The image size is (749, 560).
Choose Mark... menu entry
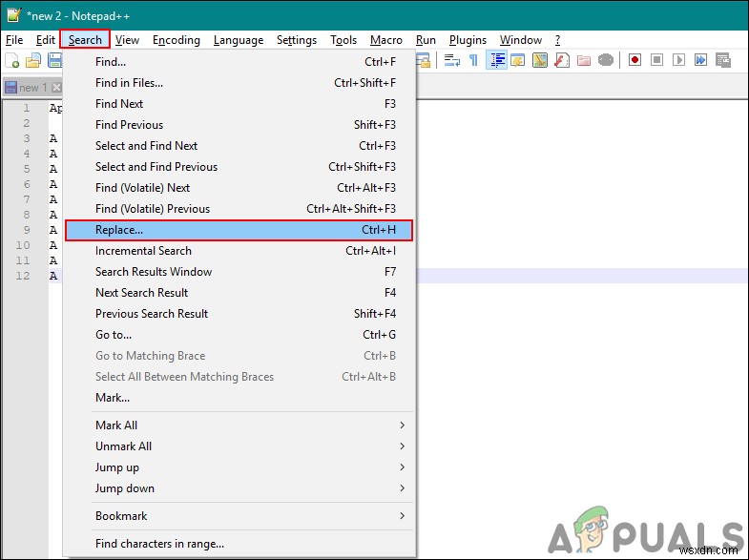pyautogui.click(x=239, y=398)
